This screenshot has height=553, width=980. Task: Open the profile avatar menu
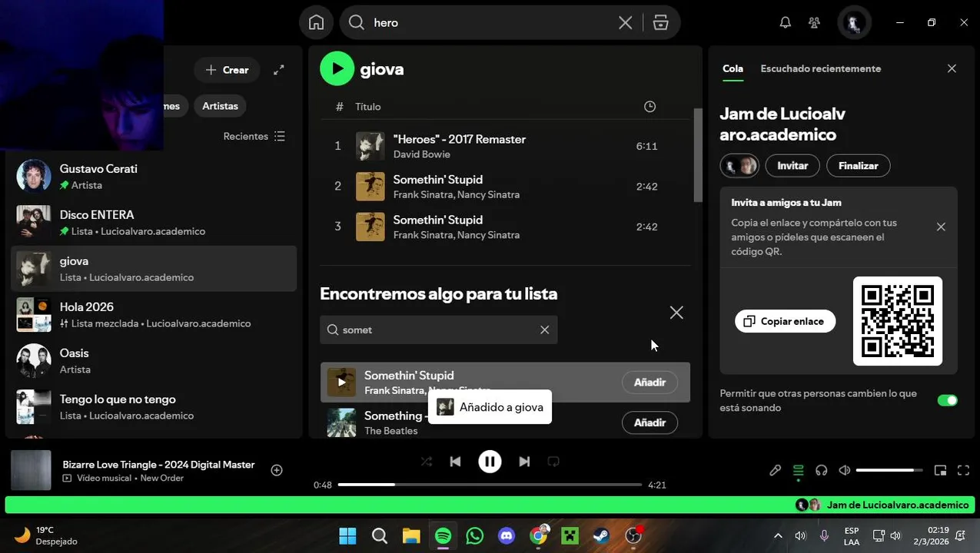(x=853, y=22)
